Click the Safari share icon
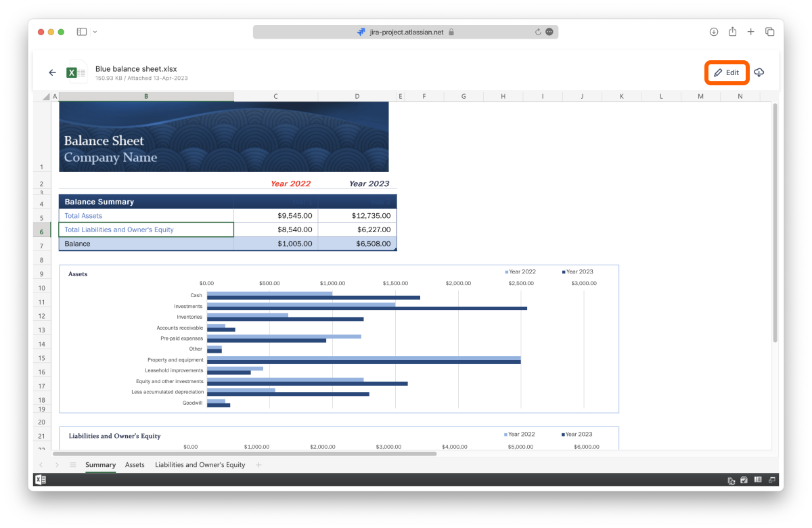 pyautogui.click(x=733, y=31)
